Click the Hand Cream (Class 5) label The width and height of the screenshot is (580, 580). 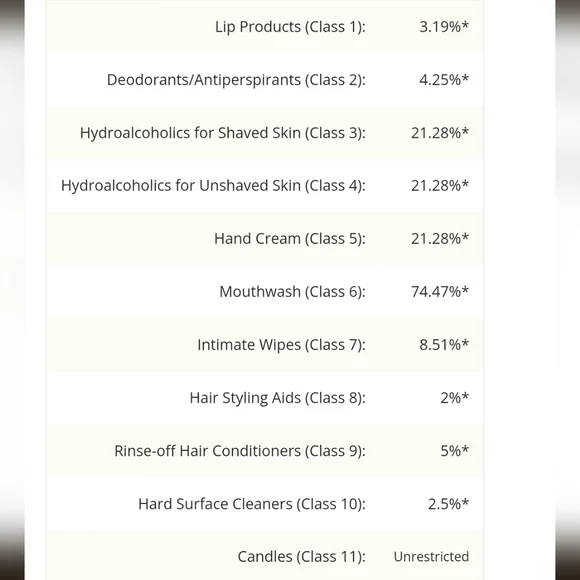click(290, 239)
